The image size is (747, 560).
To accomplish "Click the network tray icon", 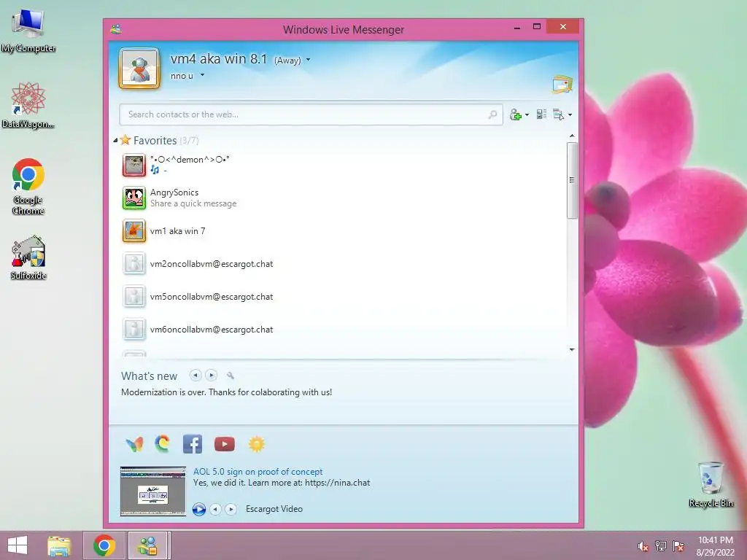I will pos(661,546).
